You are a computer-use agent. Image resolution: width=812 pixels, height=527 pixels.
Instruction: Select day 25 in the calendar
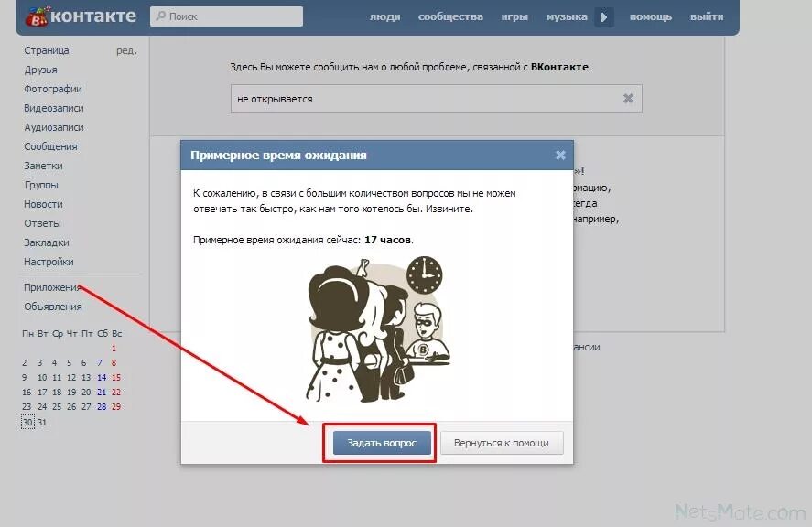57,406
